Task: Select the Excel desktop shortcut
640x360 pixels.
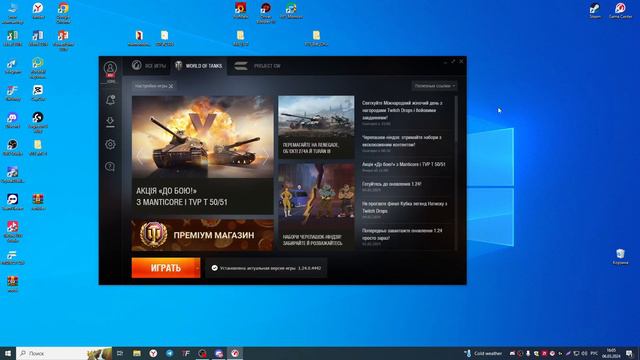Action: click(13, 38)
